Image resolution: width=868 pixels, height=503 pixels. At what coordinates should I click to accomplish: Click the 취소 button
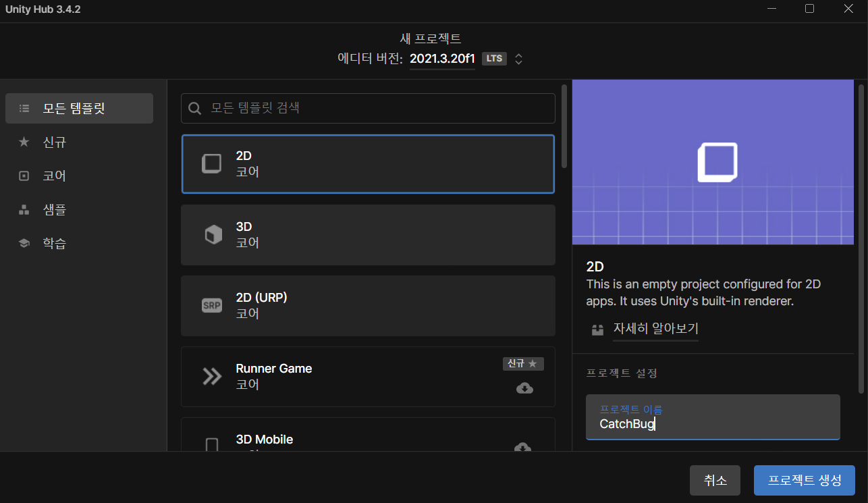tap(715, 481)
